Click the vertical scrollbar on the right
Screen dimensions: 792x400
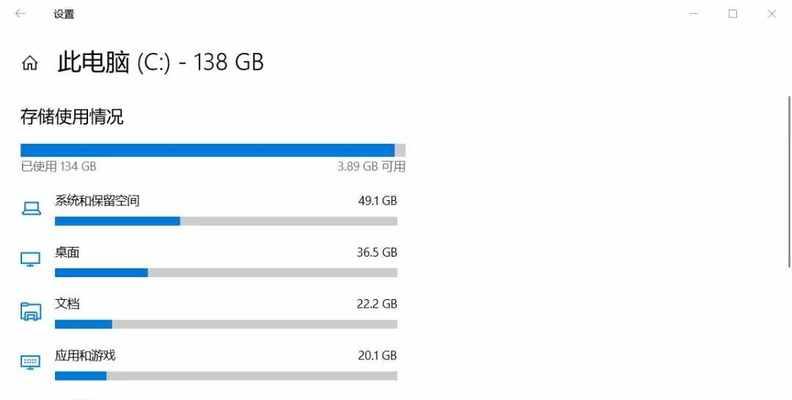[x=789, y=182]
